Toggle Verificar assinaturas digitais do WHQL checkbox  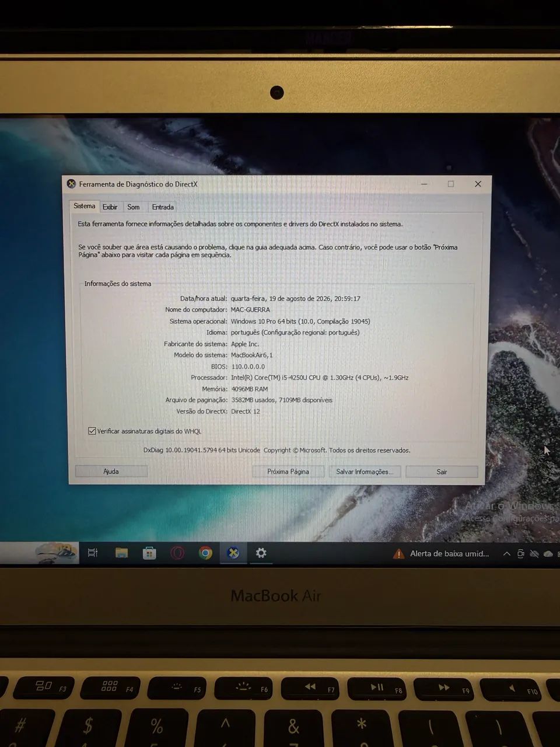pyautogui.click(x=92, y=431)
